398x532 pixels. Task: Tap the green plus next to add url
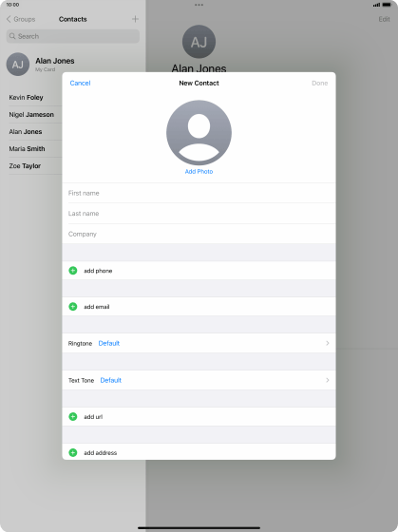point(73,416)
